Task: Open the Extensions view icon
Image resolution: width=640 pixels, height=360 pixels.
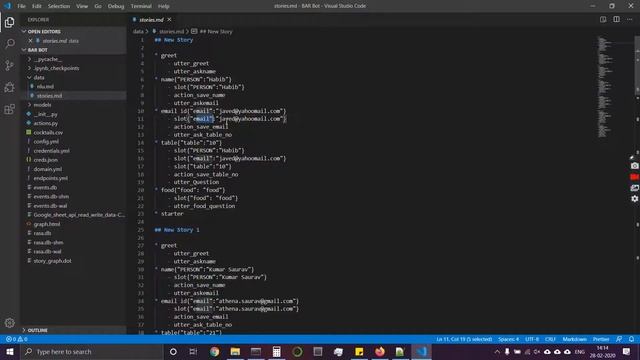Action: (9, 109)
